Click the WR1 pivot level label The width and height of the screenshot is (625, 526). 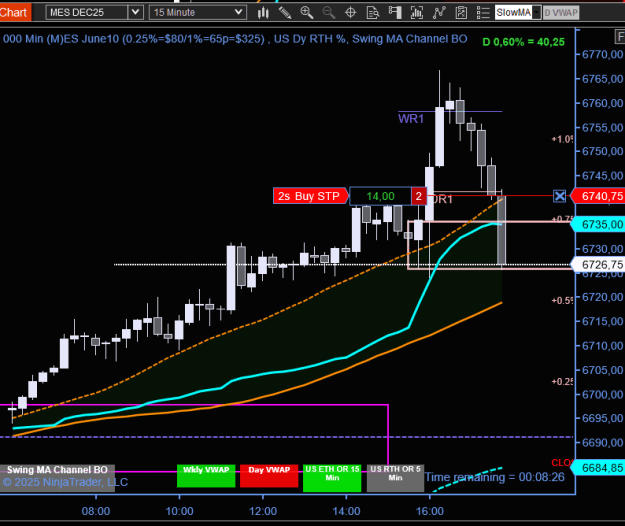click(411, 119)
